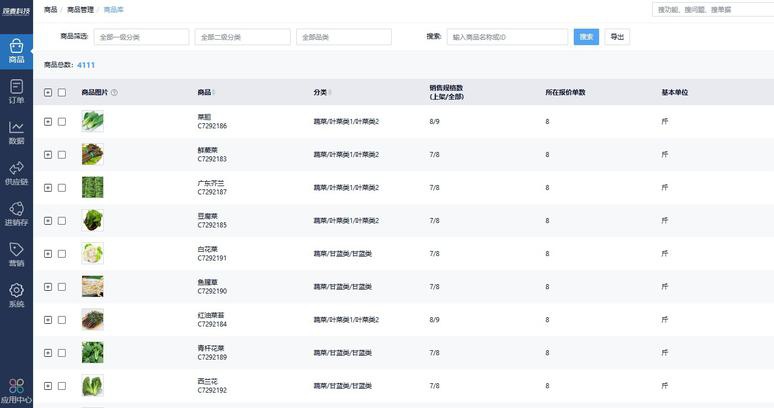The height and width of the screenshot is (408, 774).
Task: Open the 系统 settings sidebar item
Action: pyautogui.click(x=16, y=296)
